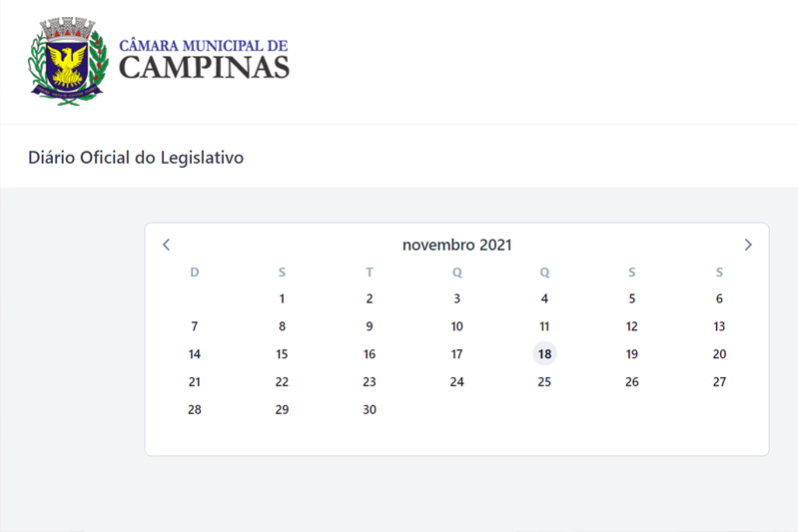Click the Campinas coat of arms logo
Image resolution: width=798 pixels, height=532 pixels.
pos(68,61)
